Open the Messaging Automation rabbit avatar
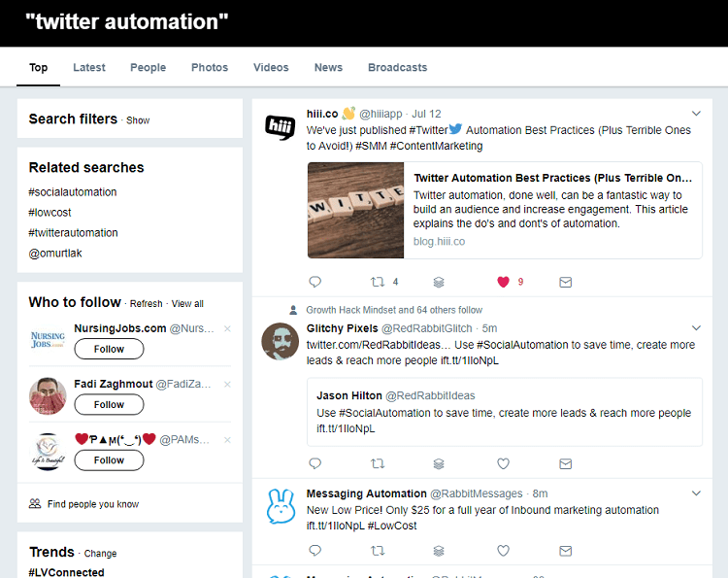The height and width of the screenshot is (578, 728). [281, 507]
